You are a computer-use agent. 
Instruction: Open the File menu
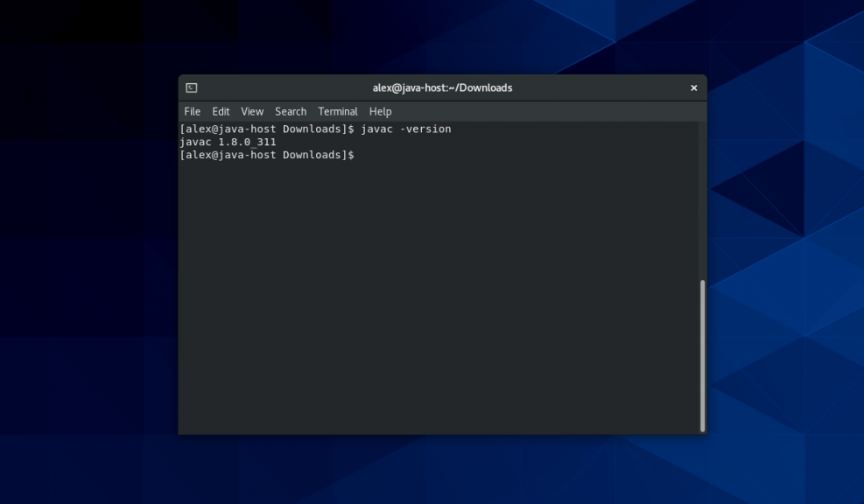[192, 111]
